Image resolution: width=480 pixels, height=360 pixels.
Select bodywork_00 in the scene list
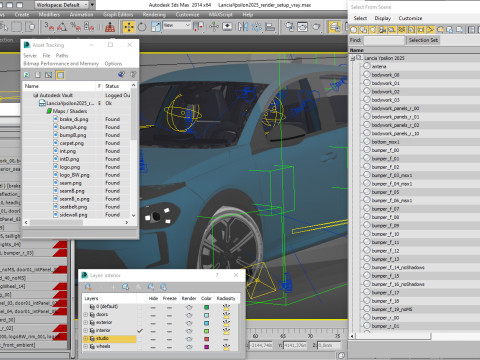click(x=385, y=75)
